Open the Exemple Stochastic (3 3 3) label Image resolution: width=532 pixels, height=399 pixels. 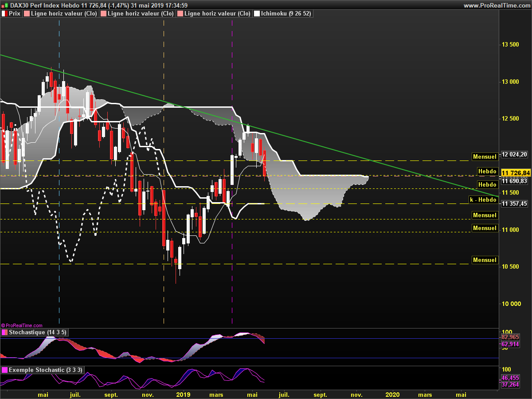[x=45, y=370]
